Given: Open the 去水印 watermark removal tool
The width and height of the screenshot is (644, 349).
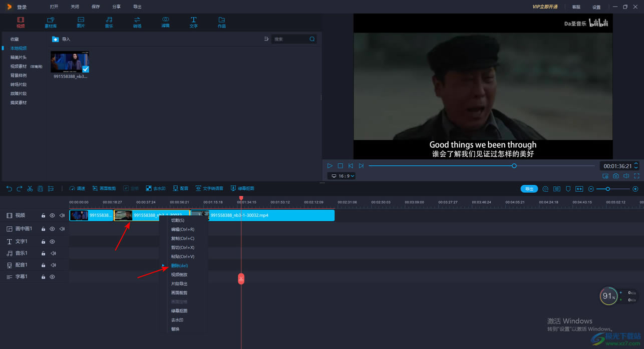Looking at the screenshot, I should [155, 189].
